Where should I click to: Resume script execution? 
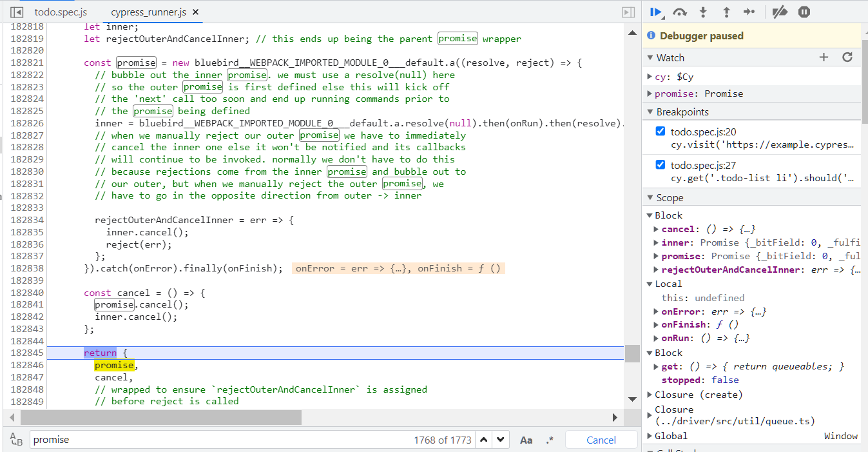[x=657, y=12]
